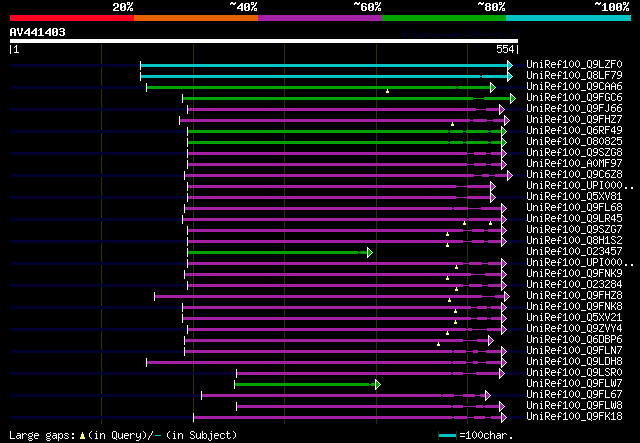Click the red 20% identity legend segment
This screenshot has width=640, height=443.
click(x=72, y=18)
